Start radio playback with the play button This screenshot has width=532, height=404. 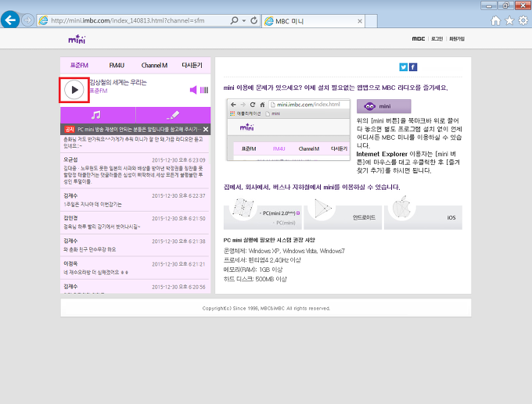click(x=74, y=90)
